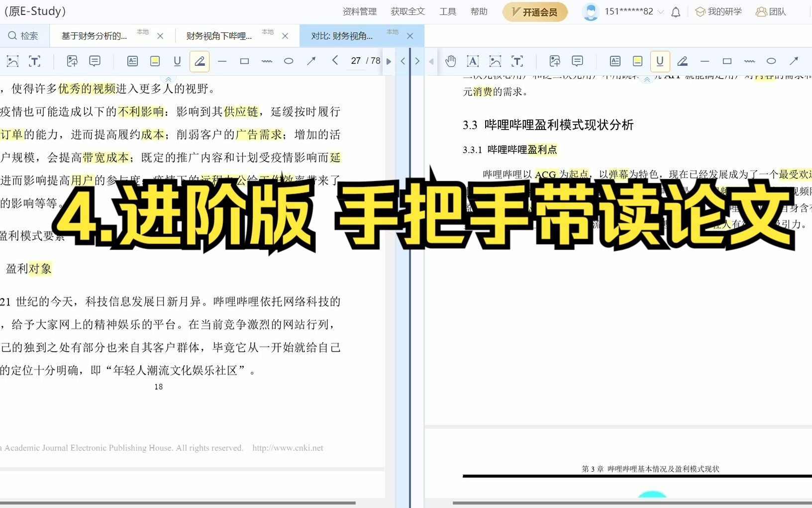Select text box annotation tool in left pane

click(x=132, y=61)
